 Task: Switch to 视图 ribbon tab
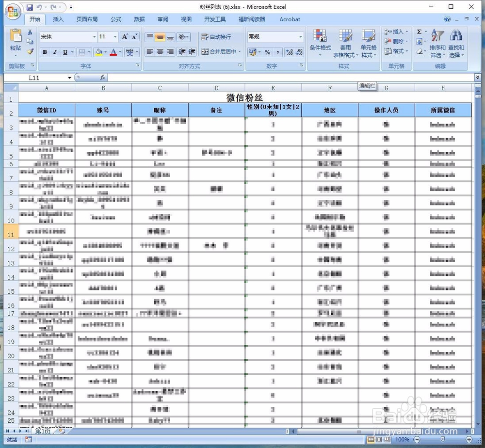click(x=186, y=19)
